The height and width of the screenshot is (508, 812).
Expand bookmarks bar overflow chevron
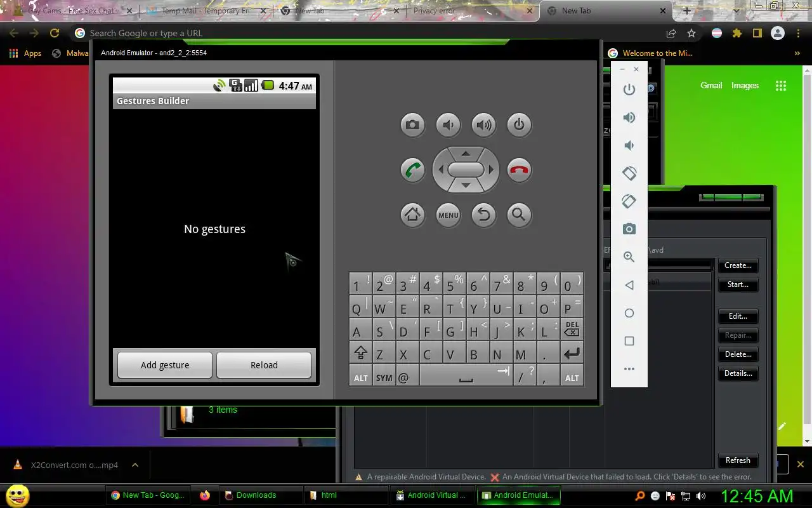click(797, 53)
